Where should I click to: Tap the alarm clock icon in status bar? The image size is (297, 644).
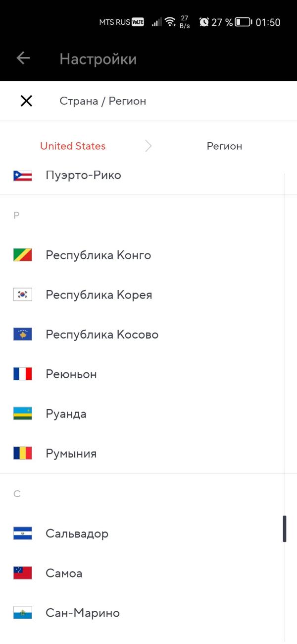pos(204,22)
